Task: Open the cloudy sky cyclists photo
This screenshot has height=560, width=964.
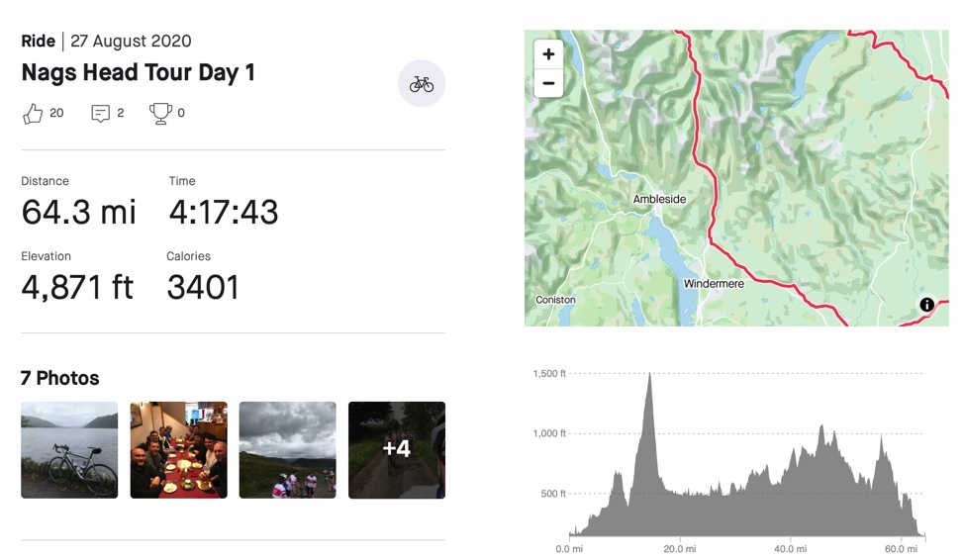Action: click(x=287, y=449)
